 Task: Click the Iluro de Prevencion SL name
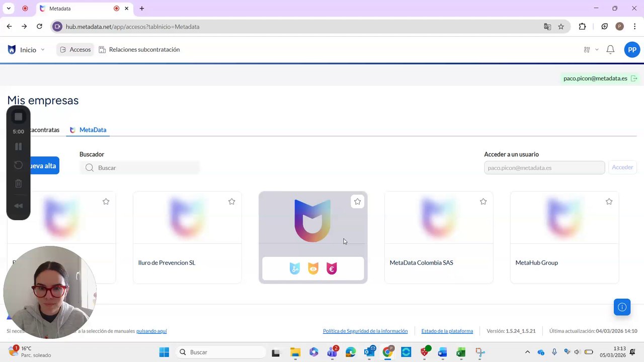pos(167,262)
